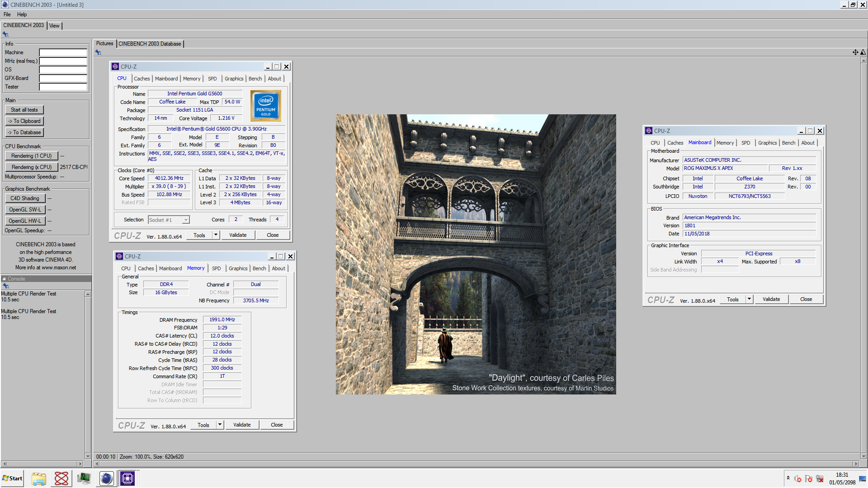Run Rendering (x CPU) benchmark

pyautogui.click(x=32, y=167)
